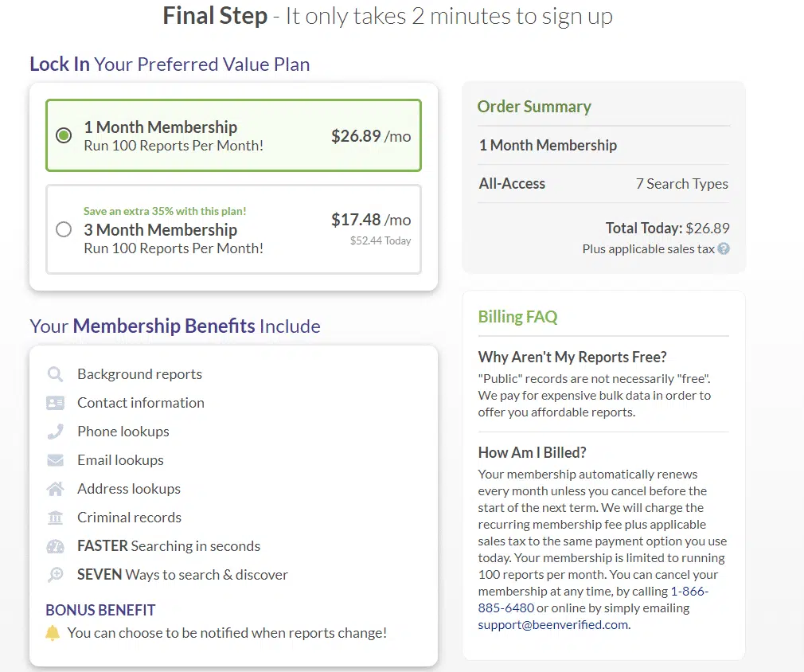Click the "Why Aren't My Reports Free?" question
This screenshot has height=672, width=804.
[572, 357]
